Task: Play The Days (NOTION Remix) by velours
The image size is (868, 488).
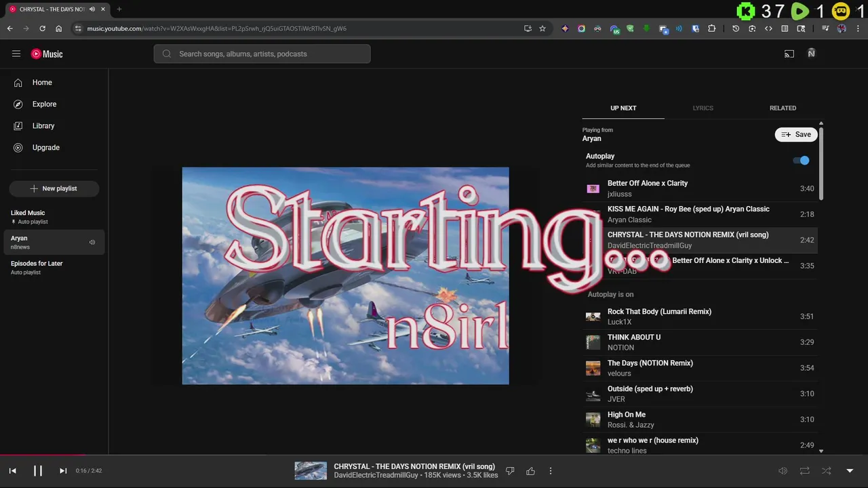Action: pyautogui.click(x=700, y=368)
